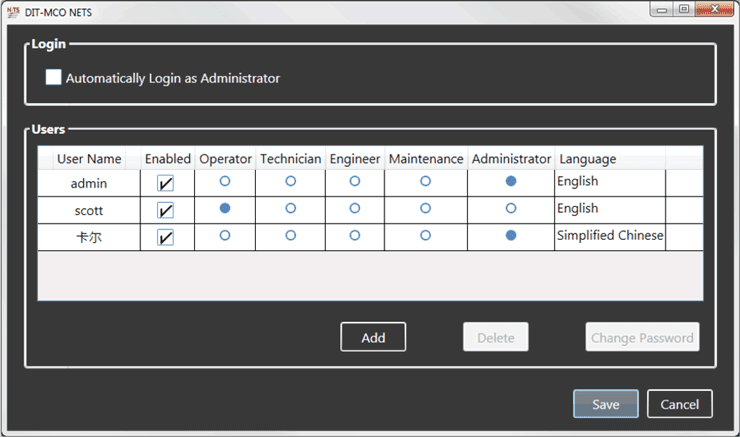Open Language cell for admin row

(609, 182)
